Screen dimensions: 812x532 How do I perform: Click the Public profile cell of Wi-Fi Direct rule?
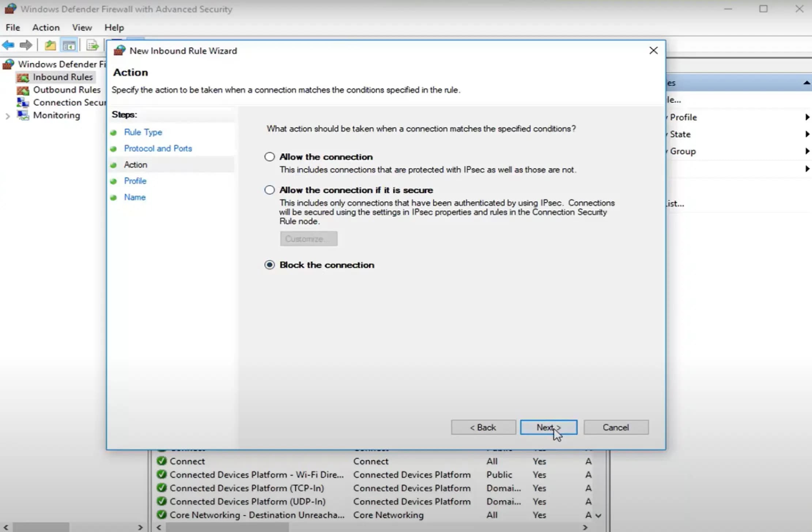(x=499, y=475)
